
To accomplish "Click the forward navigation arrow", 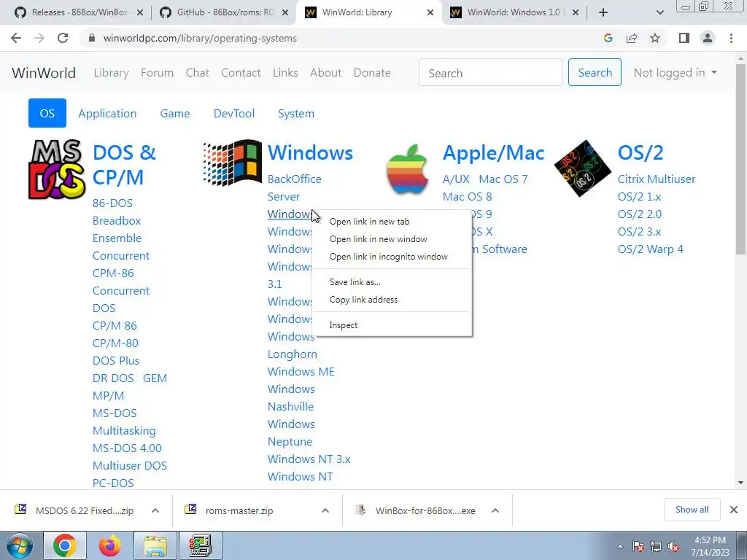I will [x=39, y=38].
